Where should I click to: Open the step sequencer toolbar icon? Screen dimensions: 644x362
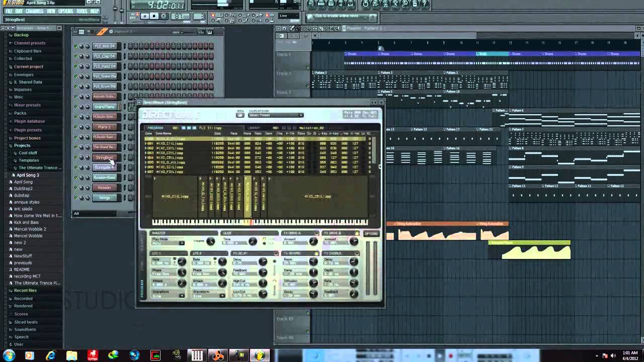(321, 4)
